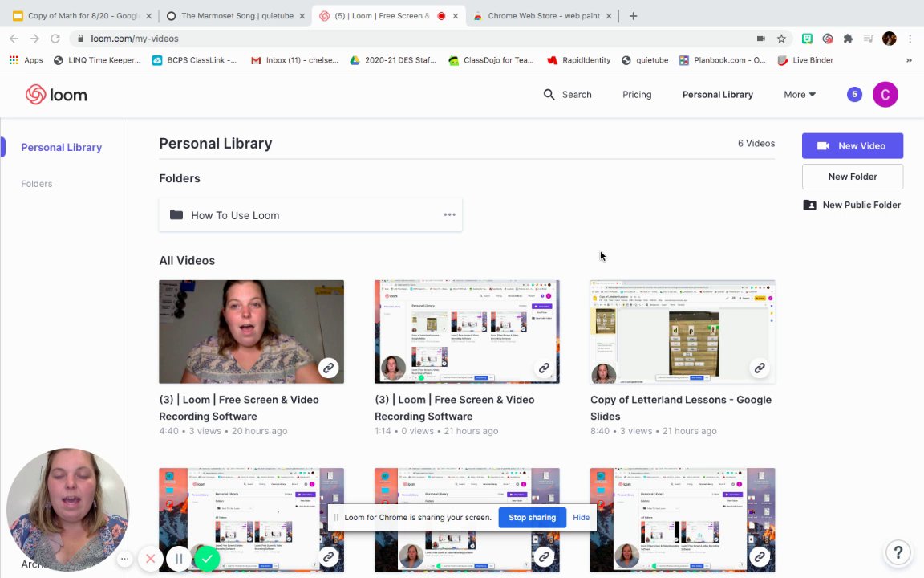Copy link of bottom-right video thumbnail

point(760,556)
